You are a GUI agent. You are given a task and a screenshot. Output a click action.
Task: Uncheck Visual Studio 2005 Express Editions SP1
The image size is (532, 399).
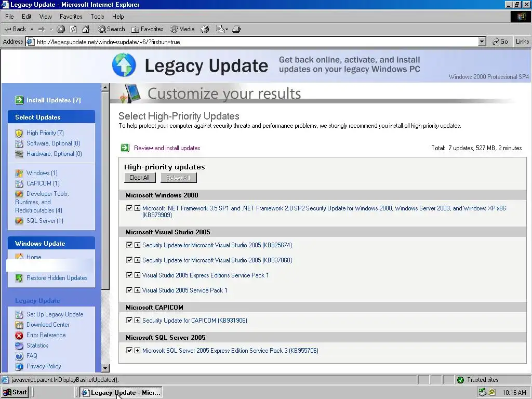pyautogui.click(x=129, y=275)
